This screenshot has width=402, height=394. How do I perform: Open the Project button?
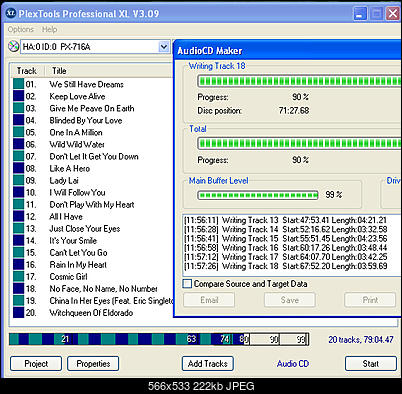point(36,363)
